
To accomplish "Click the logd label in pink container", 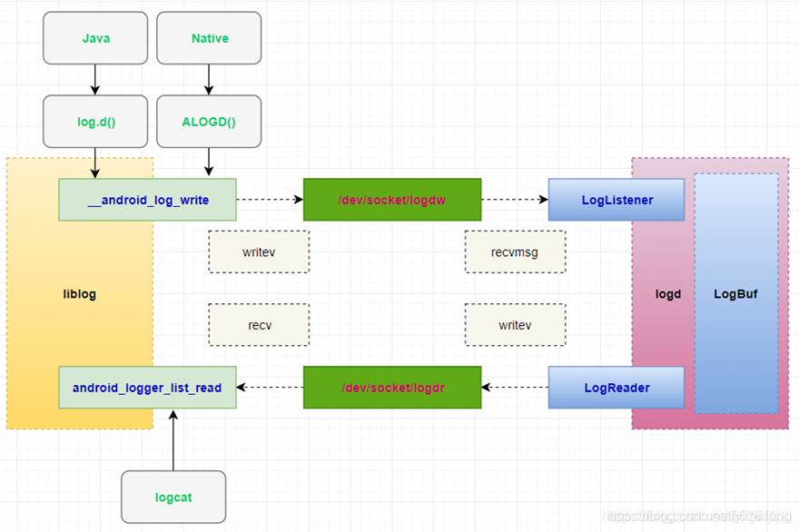I will [x=668, y=294].
